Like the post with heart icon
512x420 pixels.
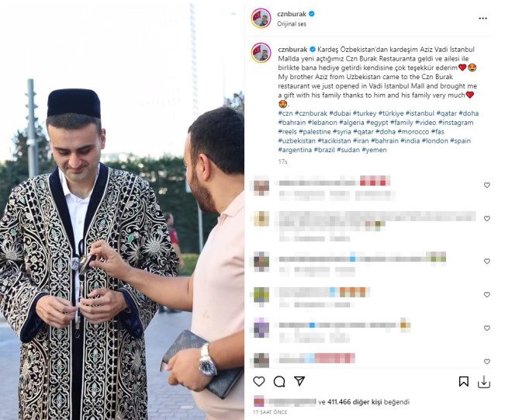[259, 381]
